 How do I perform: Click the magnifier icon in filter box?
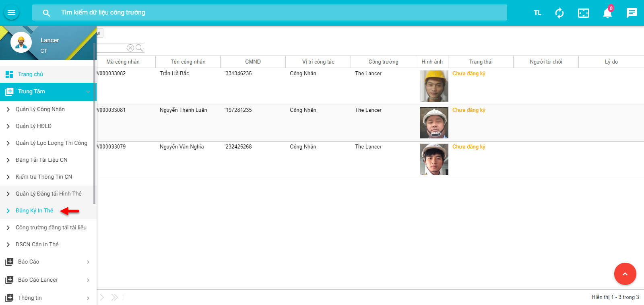click(x=139, y=48)
